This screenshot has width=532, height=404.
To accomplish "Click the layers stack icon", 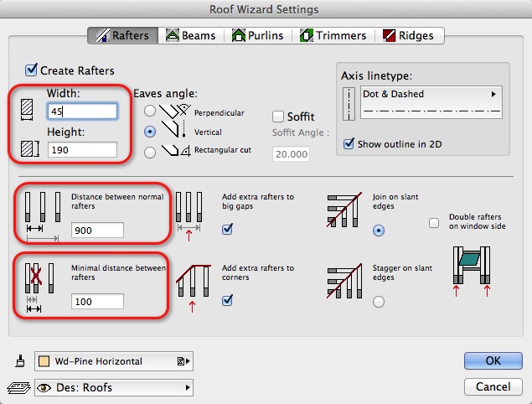I will 18,388.
